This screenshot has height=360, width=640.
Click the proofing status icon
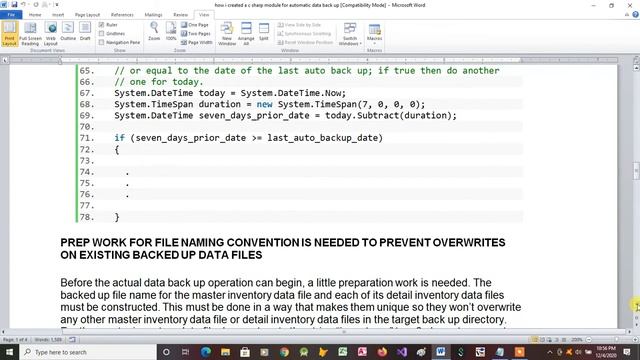click(x=72, y=340)
